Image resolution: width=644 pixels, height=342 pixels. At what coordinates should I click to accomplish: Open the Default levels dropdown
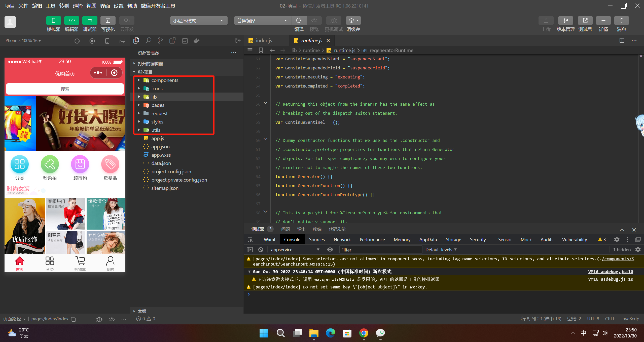(441, 249)
